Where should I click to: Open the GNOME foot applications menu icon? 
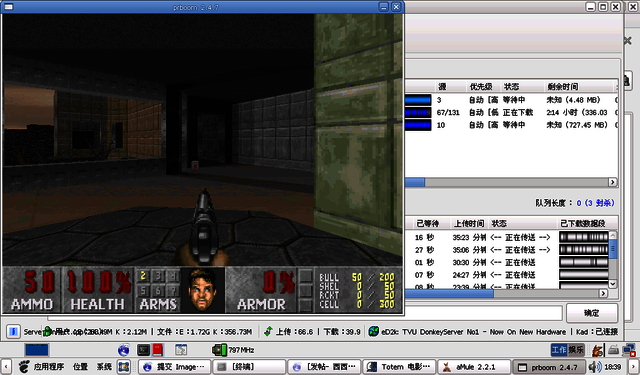click(x=24, y=366)
